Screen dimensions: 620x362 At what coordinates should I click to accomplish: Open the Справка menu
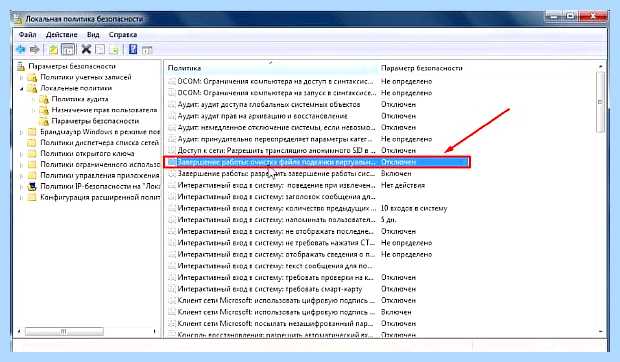pyautogui.click(x=123, y=35)
